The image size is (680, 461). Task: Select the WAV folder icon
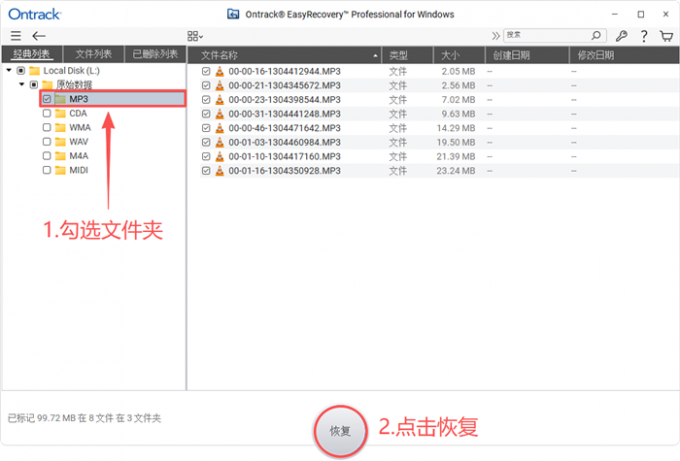[x=61, y=142]
